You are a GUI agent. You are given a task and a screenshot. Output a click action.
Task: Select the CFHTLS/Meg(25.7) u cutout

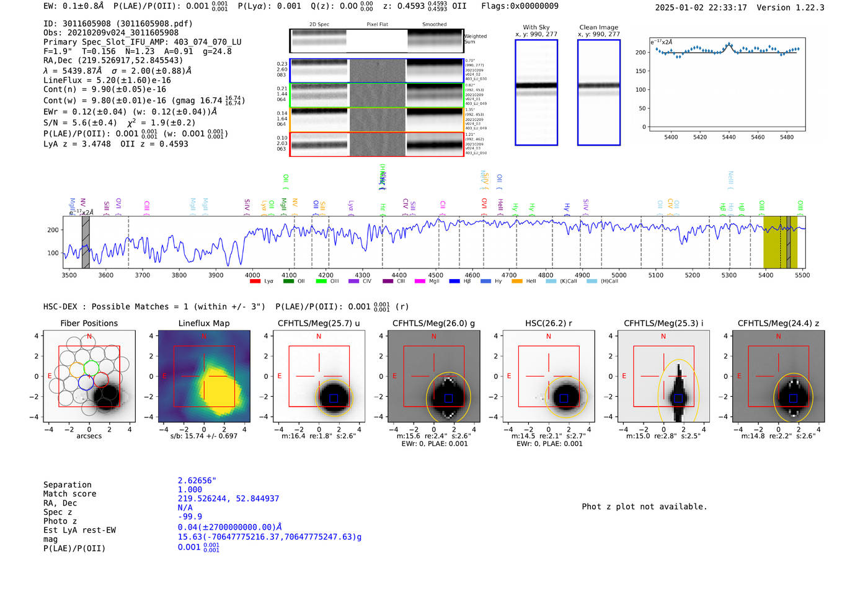pos(319,376)
